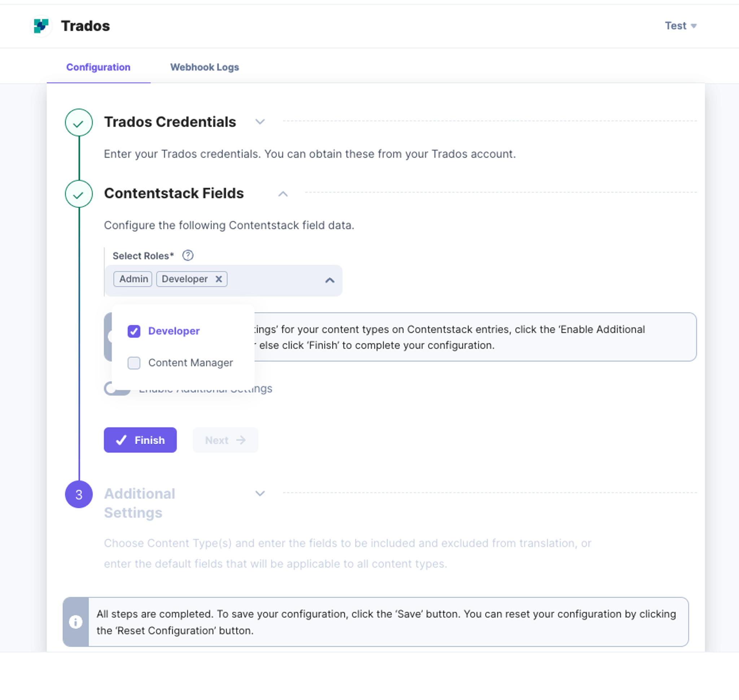Screen dimensions: 739x700
Task: Close the Select Roles dropdown arrow
Action: point(329,280)
